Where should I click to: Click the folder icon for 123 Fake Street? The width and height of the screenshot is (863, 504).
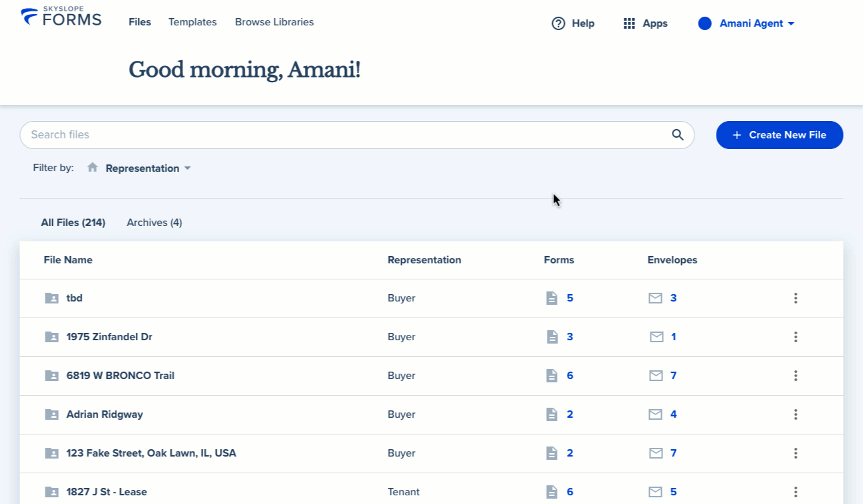pyautogui.click(x=51, y=453)
